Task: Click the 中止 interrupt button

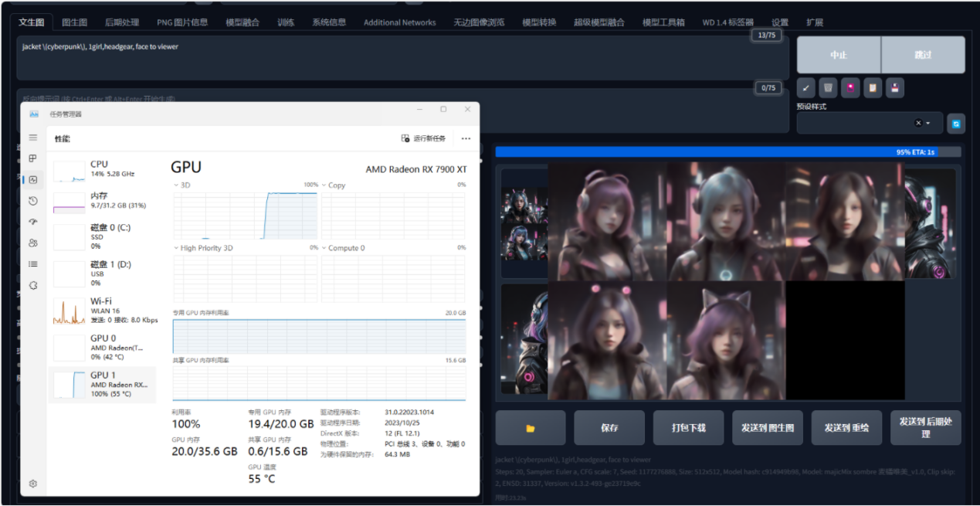Action: (839, 55)
